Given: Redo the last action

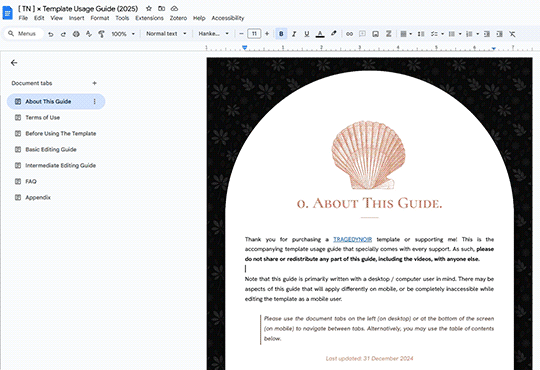Looking at the screenshot, I should click(x=63, y=34).
